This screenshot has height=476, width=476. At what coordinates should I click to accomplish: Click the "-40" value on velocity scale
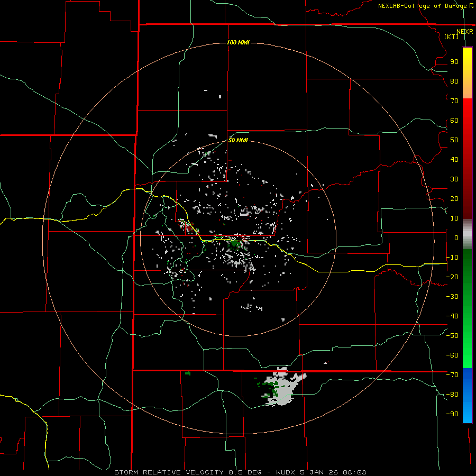[x=452, y=316]
